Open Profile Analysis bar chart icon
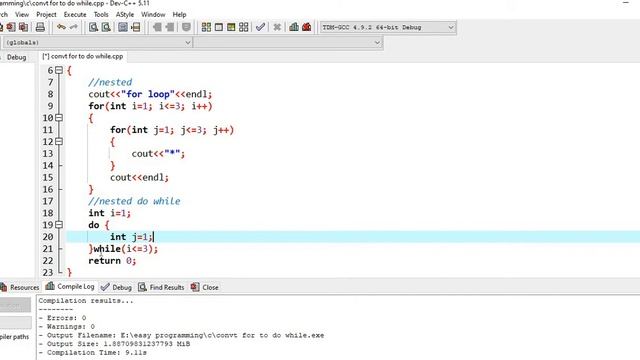 (294, 27)
